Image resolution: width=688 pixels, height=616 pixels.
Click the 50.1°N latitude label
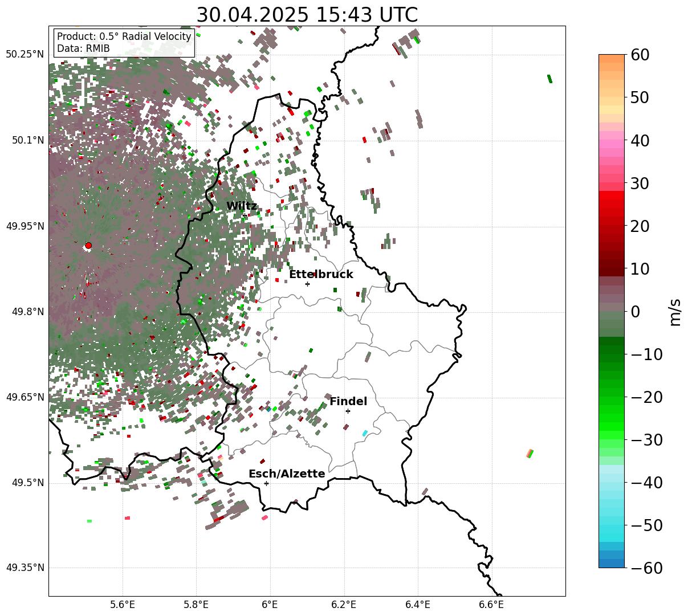pos(28,140)
